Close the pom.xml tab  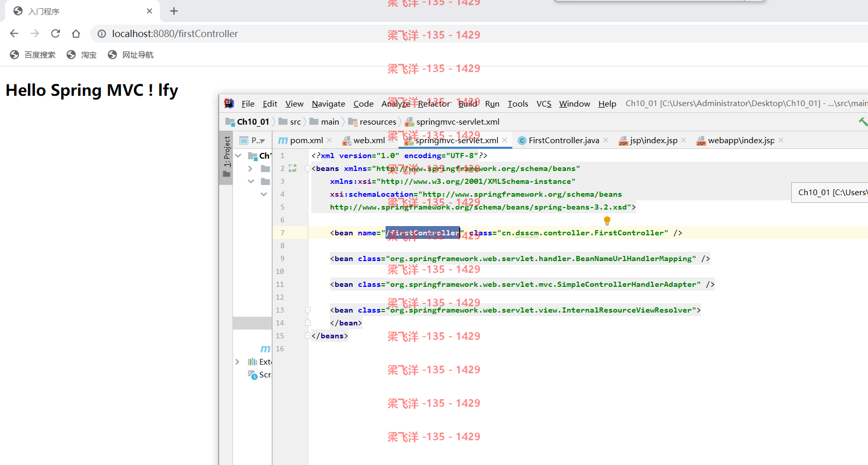point(329,140)
